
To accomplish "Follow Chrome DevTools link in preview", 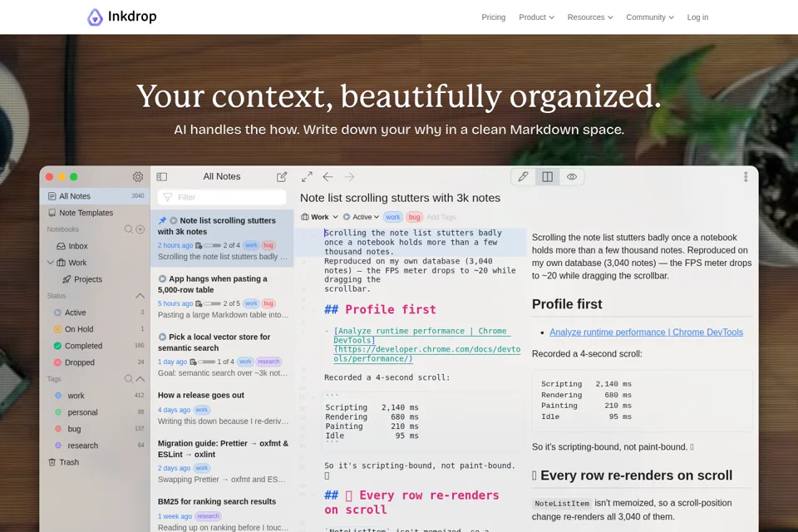I will (646, 332).
